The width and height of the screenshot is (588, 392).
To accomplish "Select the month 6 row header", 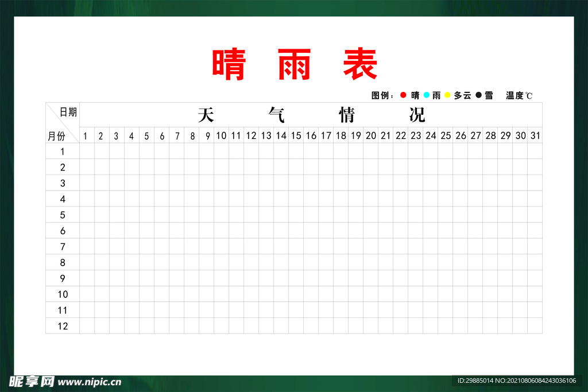I will coord(63,231).
